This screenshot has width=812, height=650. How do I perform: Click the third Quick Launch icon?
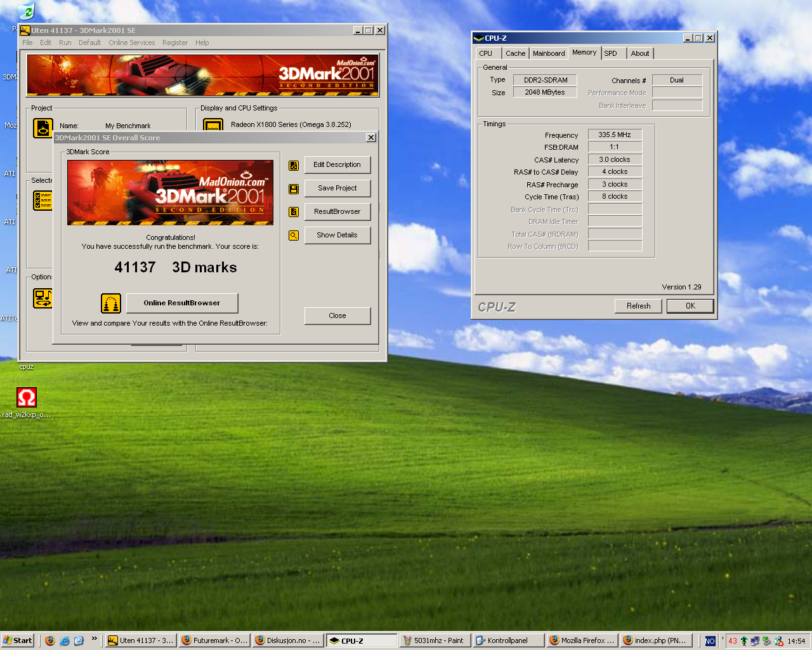click(79, 640)
